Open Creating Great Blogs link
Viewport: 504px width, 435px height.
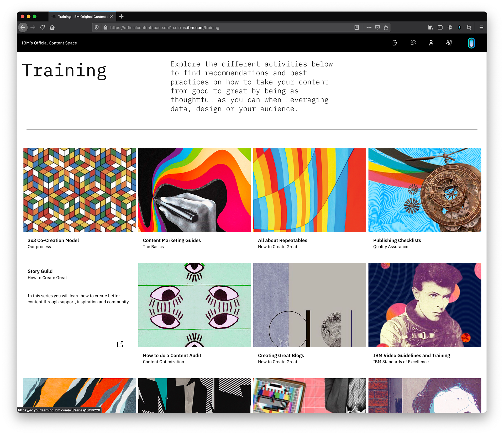pyautogui.click(x=281, y=355)
